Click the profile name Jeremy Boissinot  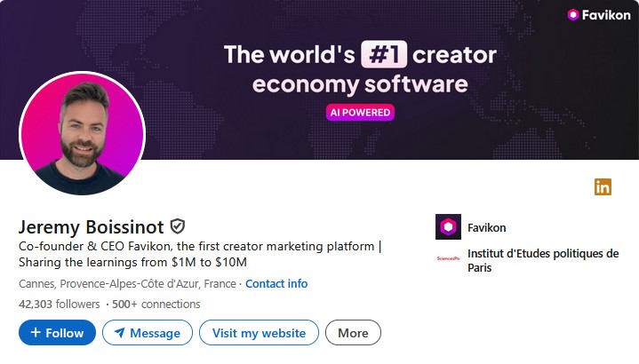[x=92, y=226]
